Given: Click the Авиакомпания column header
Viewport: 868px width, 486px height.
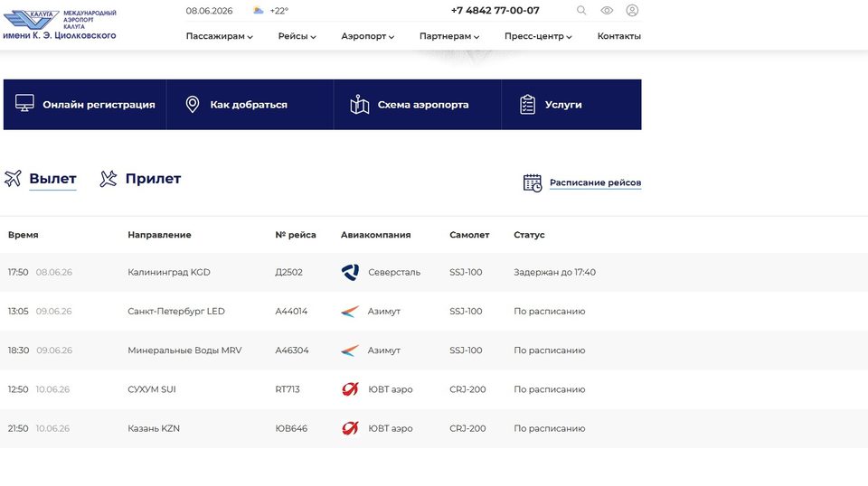Looking at the screenshot, I should (x=376, y=235).
